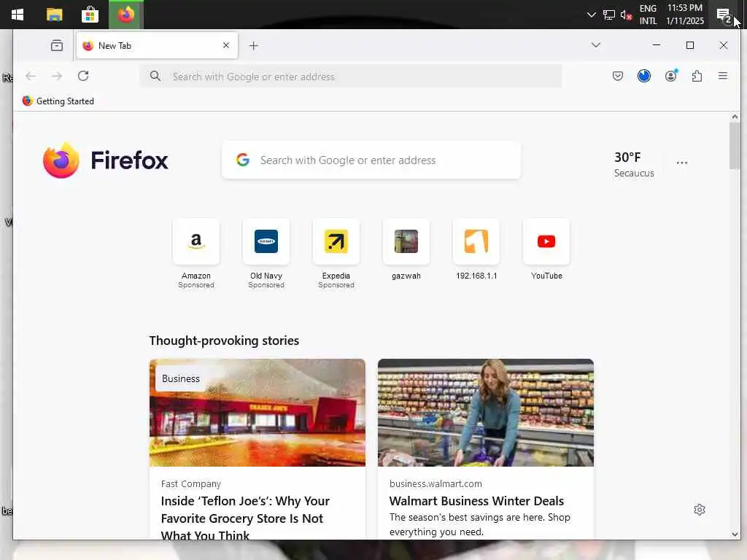
Task: Open the 192.168.1.1 shortcut tile
Action: 476,249
